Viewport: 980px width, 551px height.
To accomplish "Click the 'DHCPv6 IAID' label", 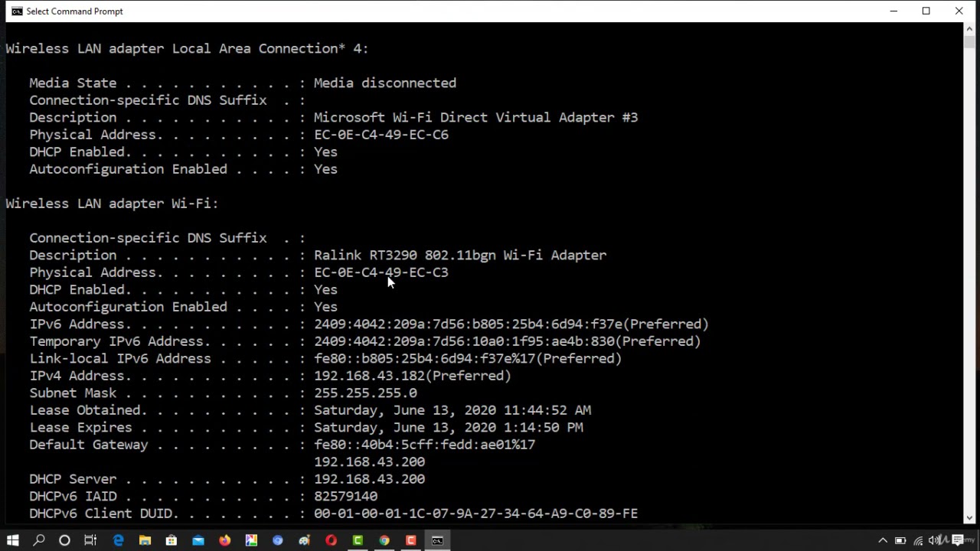I will point(73,496).
